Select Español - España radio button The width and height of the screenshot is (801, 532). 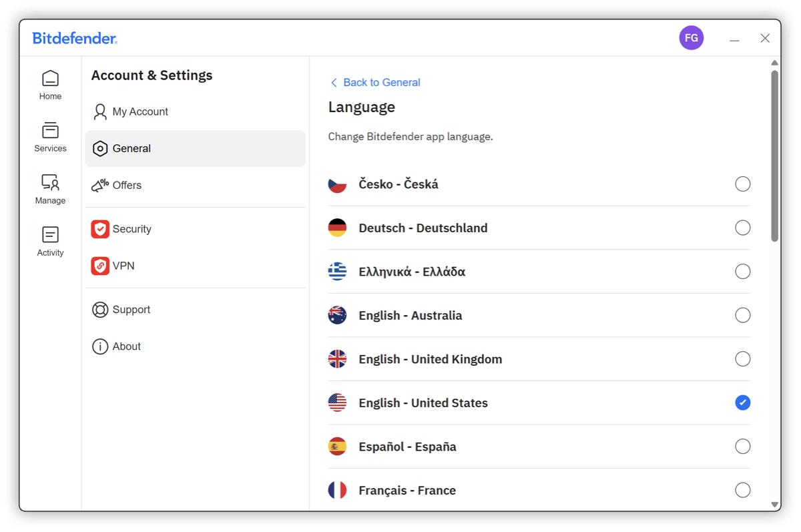tap(742, 447)
